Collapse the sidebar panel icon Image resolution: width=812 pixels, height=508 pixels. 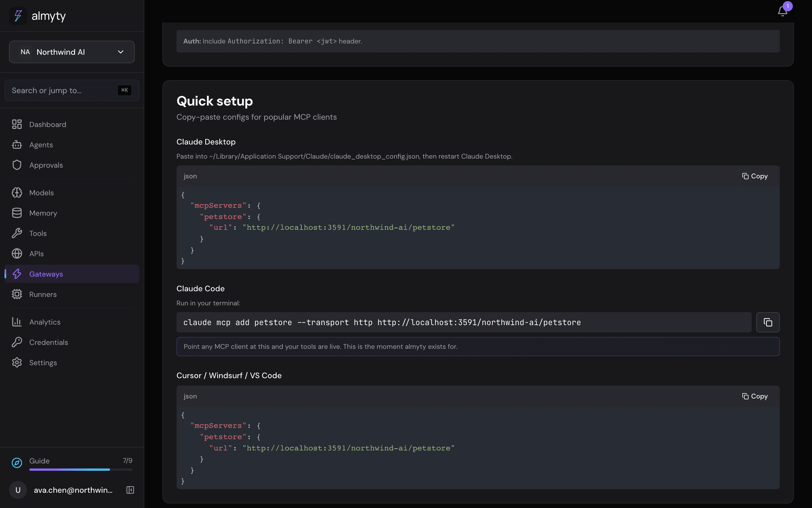click(130, 490)
